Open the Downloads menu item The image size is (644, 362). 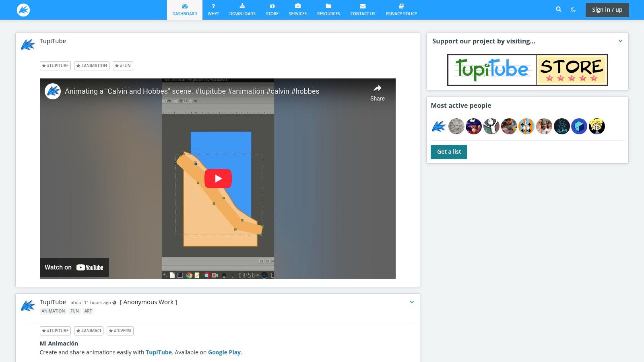242,10
